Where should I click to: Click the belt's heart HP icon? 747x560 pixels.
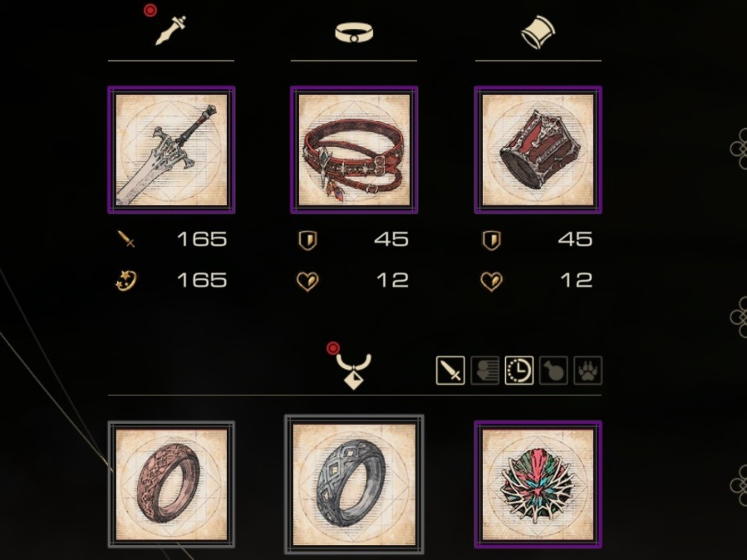click(307, 282)
